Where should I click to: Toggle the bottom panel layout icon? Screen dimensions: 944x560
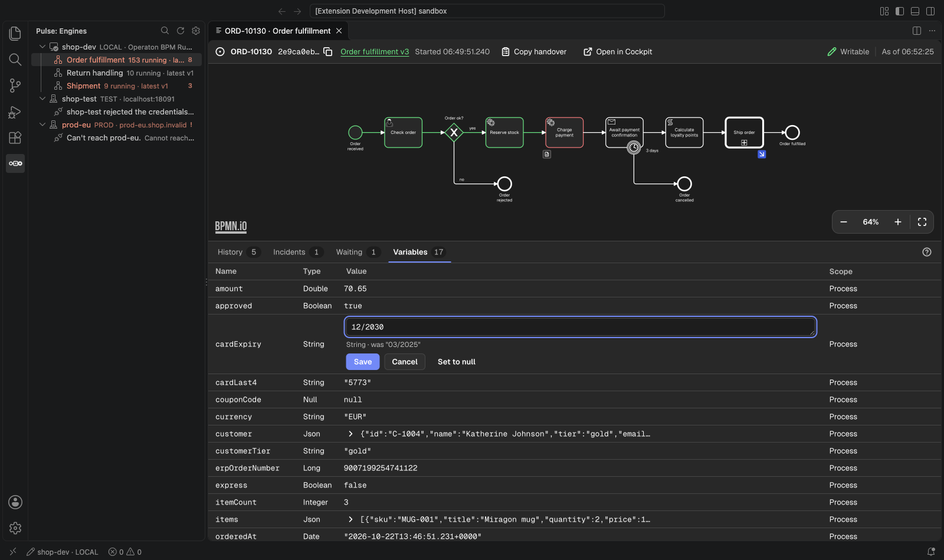(x=915, y=11)
